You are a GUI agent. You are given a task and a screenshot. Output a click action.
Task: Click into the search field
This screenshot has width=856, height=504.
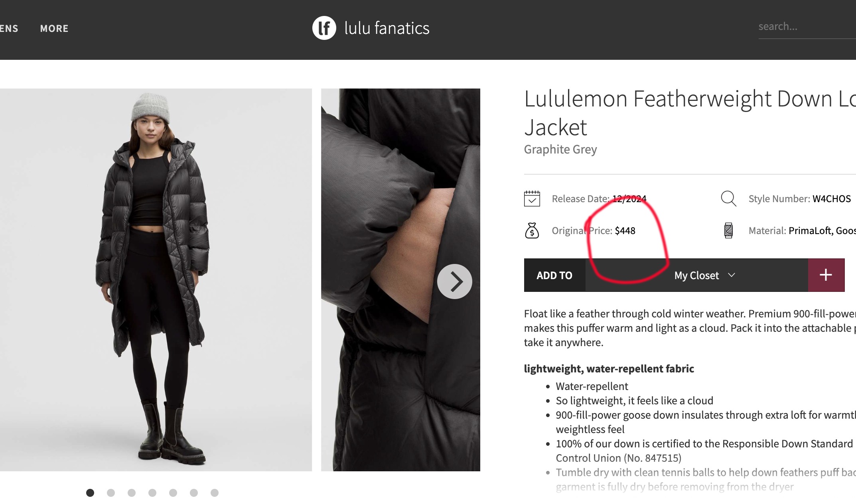pos(807,27)
